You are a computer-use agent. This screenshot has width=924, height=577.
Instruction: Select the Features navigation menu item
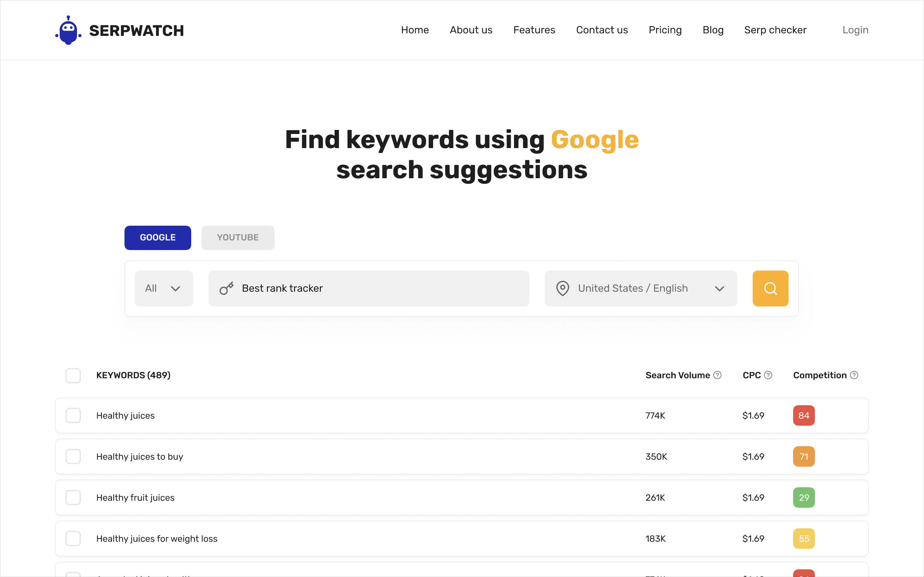[x=534, y=29]
